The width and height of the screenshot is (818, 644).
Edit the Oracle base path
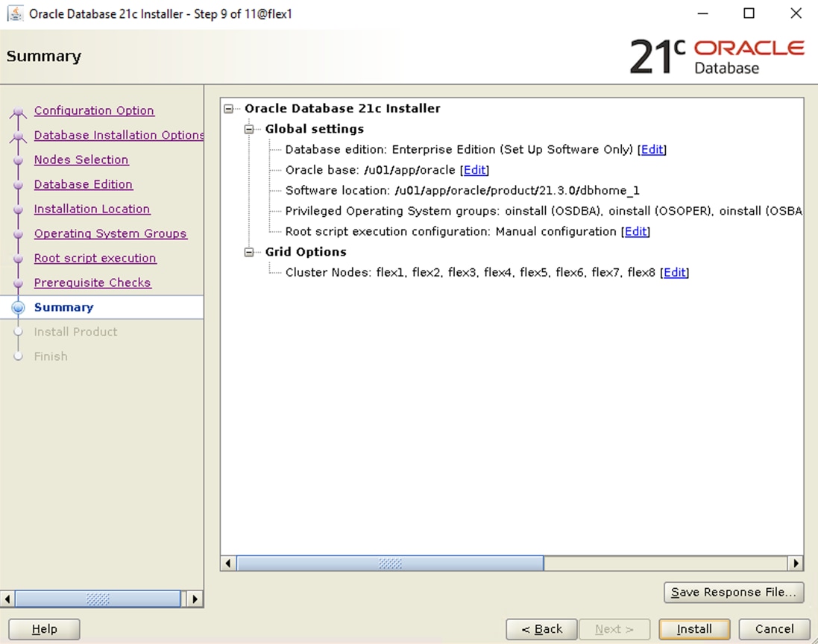[475, 170]
